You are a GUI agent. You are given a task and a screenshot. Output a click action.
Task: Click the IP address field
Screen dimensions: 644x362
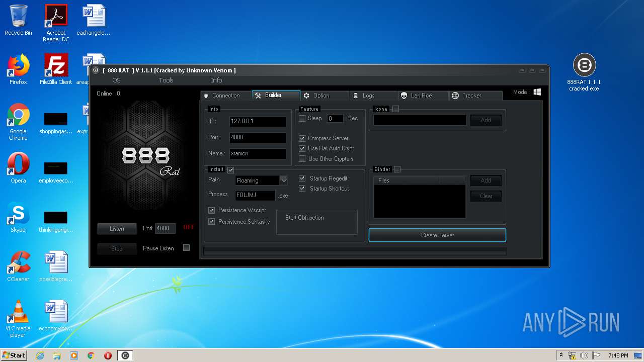coord(258,121)
